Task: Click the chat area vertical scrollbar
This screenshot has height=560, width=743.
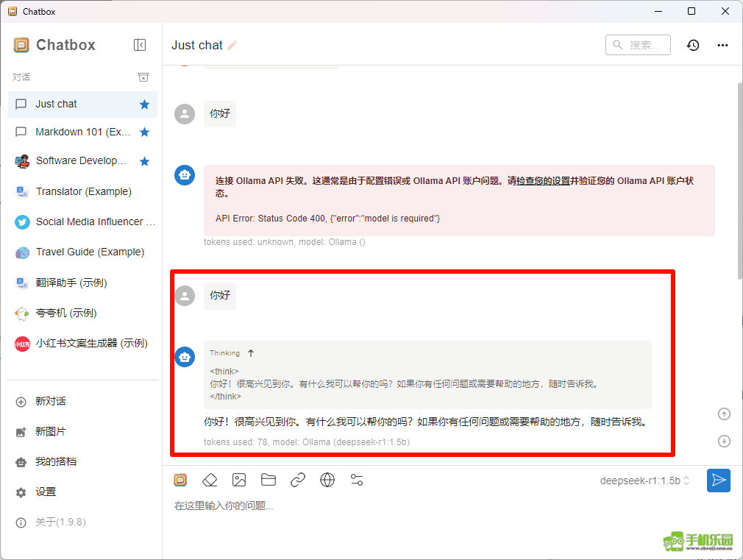Action: pyautogui.click(x=739, y=180)
